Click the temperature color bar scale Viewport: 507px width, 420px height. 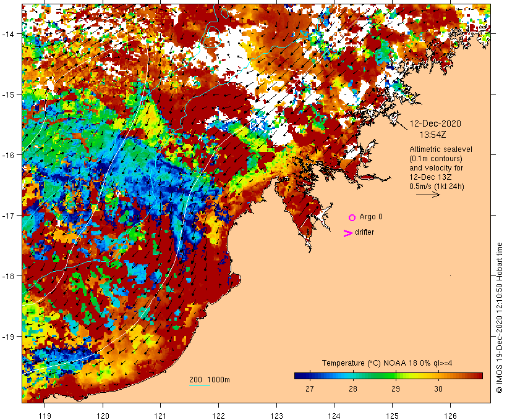[388, 376]
